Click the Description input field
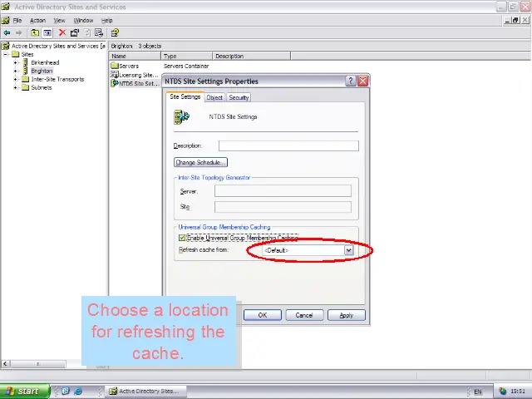 [288, 145]
